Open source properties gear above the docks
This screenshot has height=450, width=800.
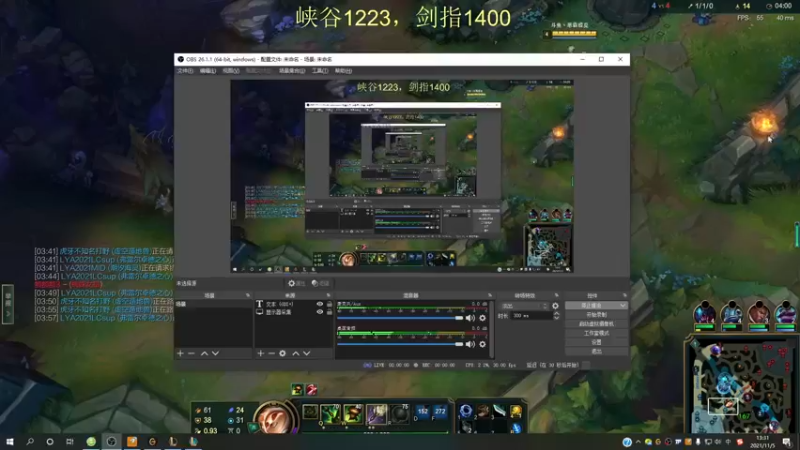point(296,283)
